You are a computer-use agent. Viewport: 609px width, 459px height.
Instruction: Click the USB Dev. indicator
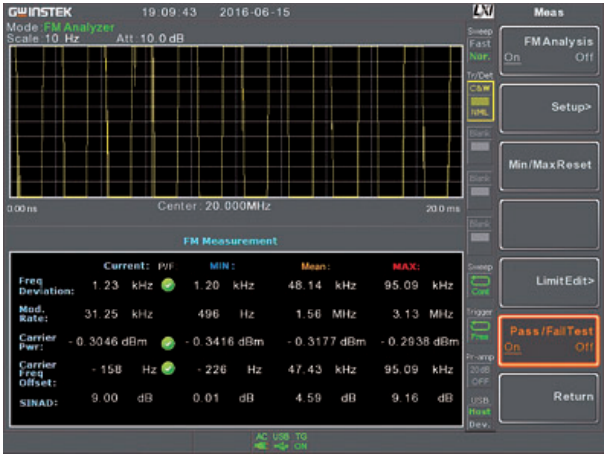click(480, 424)
